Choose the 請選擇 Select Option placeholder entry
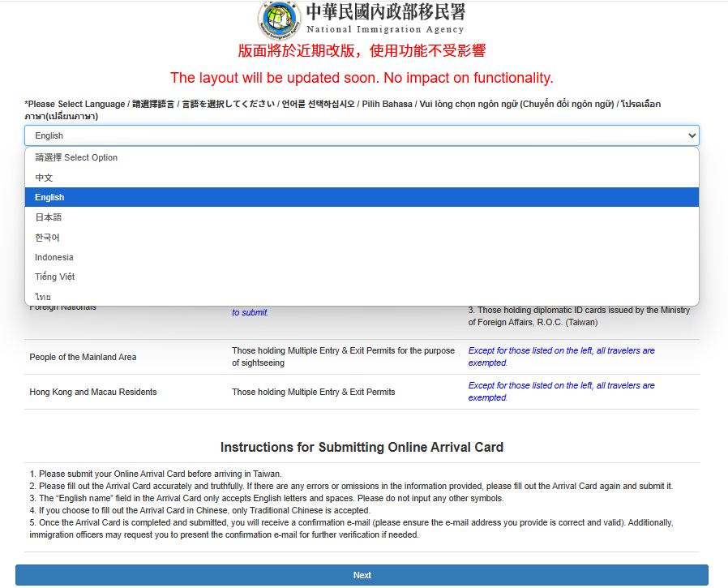This screenshot has height=588, width=728. click(x=76, y=157)
